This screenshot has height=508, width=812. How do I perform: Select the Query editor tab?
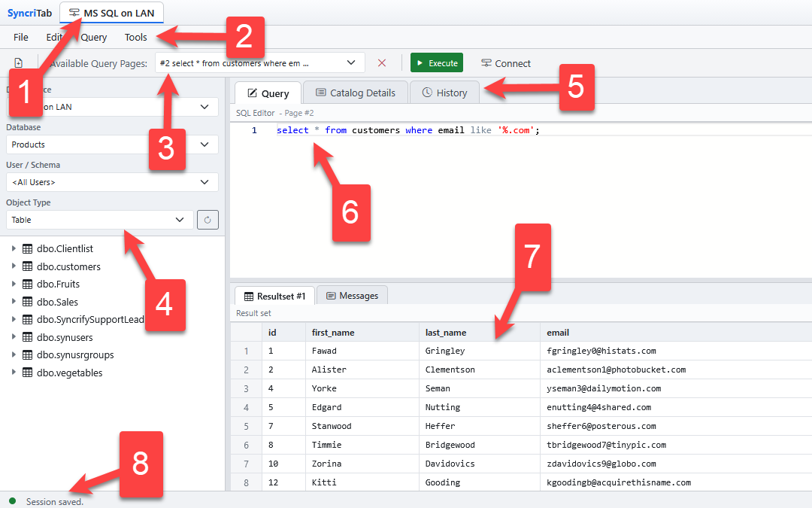268,93
